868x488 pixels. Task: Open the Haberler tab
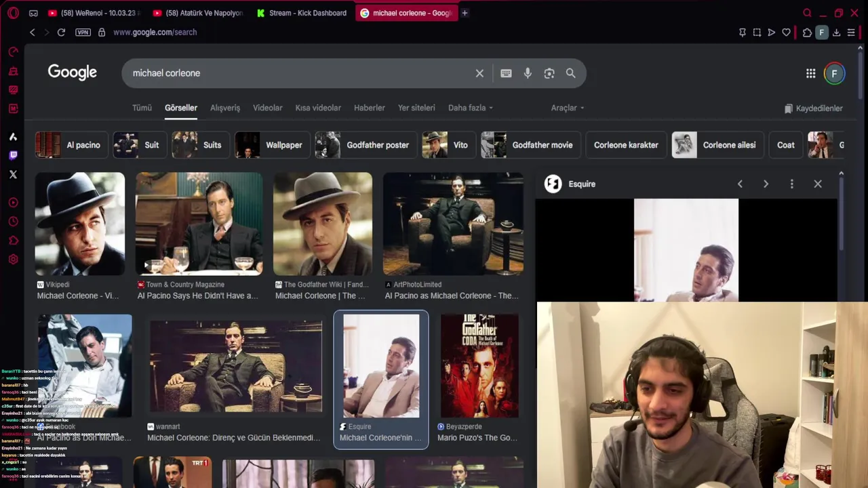[x=370, y=108]
